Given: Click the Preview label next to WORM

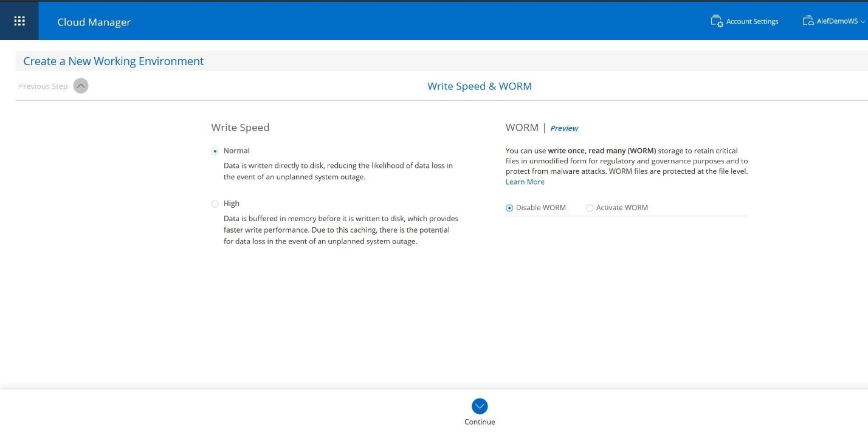Looking at the screenshot, I should pos(564,128).
